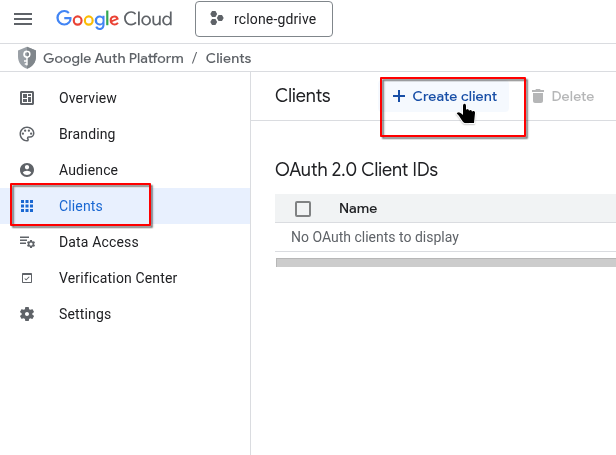616x455 pixels.
Task: Open the Overview sidebar item
Action: tap(88, 98)
